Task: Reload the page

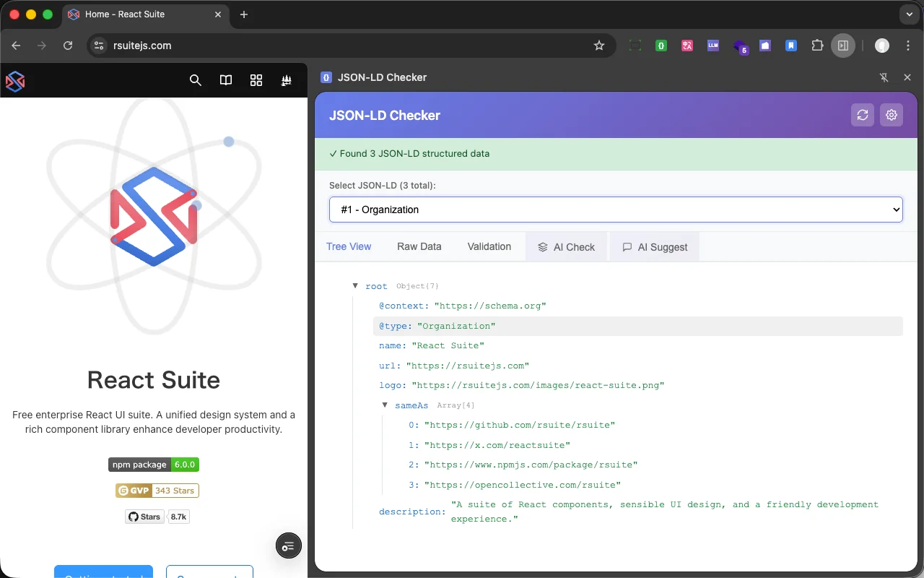Action: 68,46
